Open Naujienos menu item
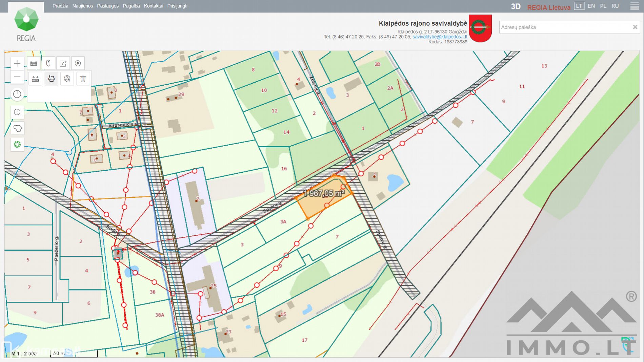 coord(82,6)
